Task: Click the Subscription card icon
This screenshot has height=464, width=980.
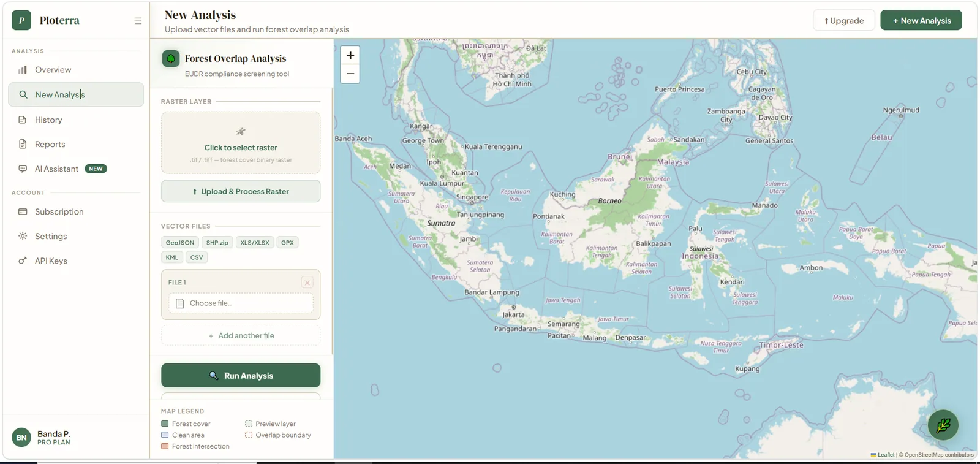Action: 23,211
